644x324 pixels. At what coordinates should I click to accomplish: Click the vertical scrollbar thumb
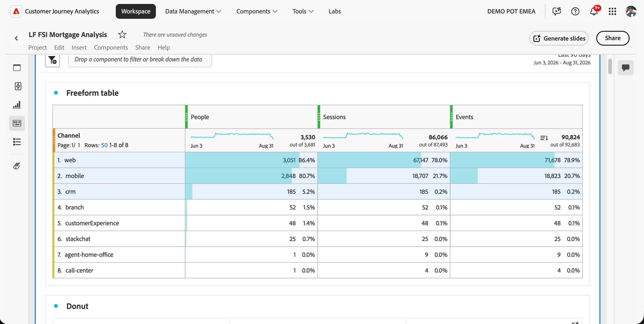(x=610, y=67)
